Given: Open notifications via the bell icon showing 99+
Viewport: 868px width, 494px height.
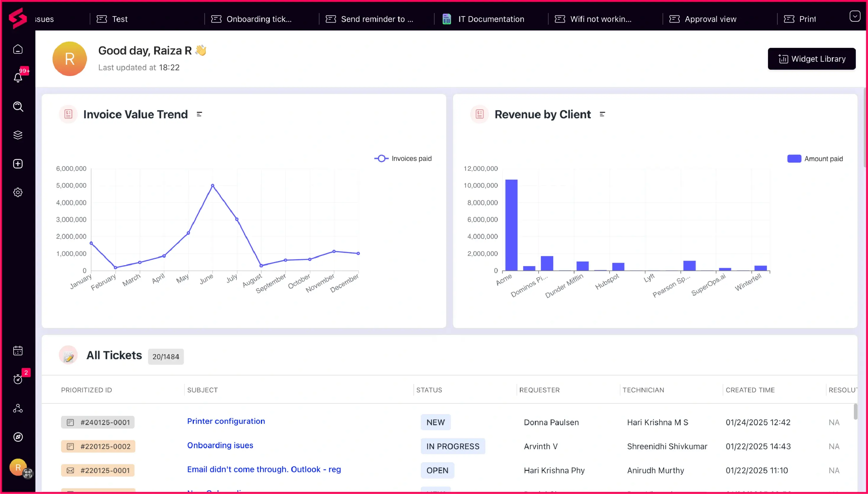Looking at the screenshot, I should tap(18, 77).
